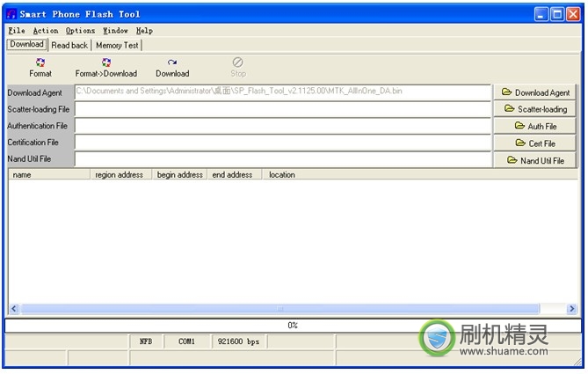The height and width of the screenshot is (374, 588).
Task: Show the Window menu
Action: [115, 31]
